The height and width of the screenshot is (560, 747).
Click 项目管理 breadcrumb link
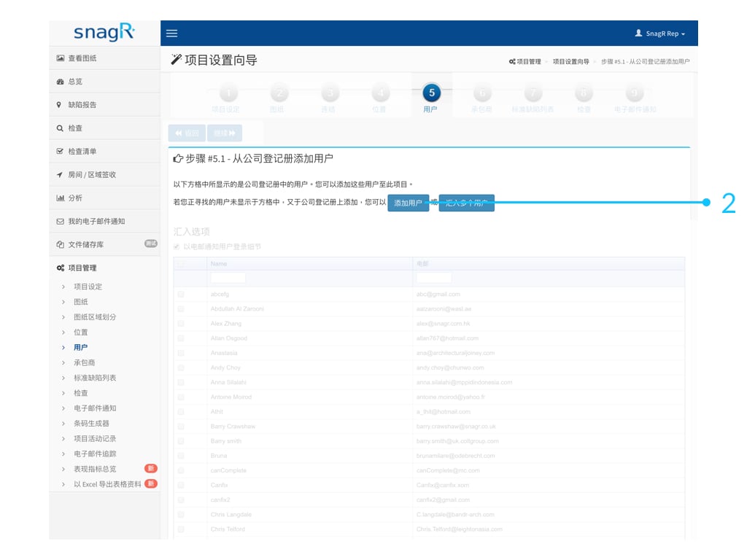(525, 61)
